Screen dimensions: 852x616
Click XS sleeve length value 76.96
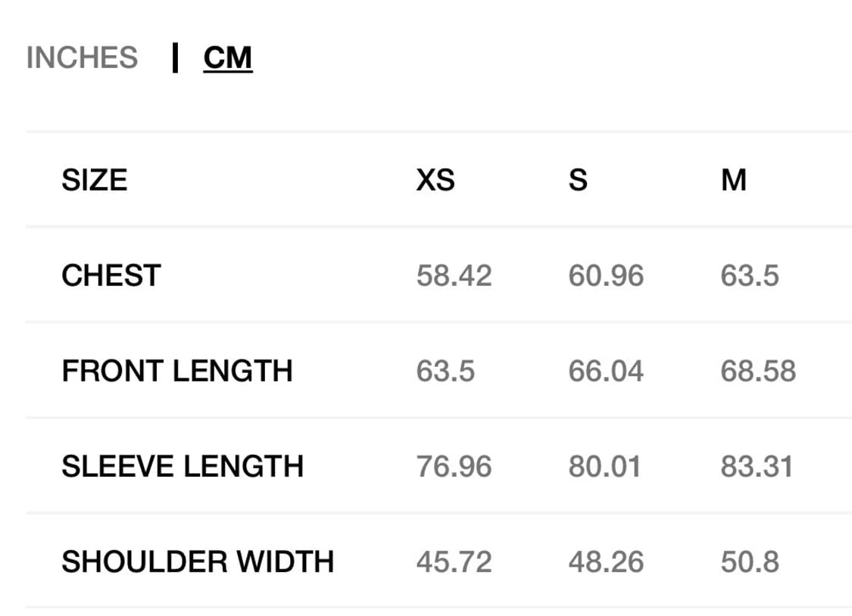[454, 466]
